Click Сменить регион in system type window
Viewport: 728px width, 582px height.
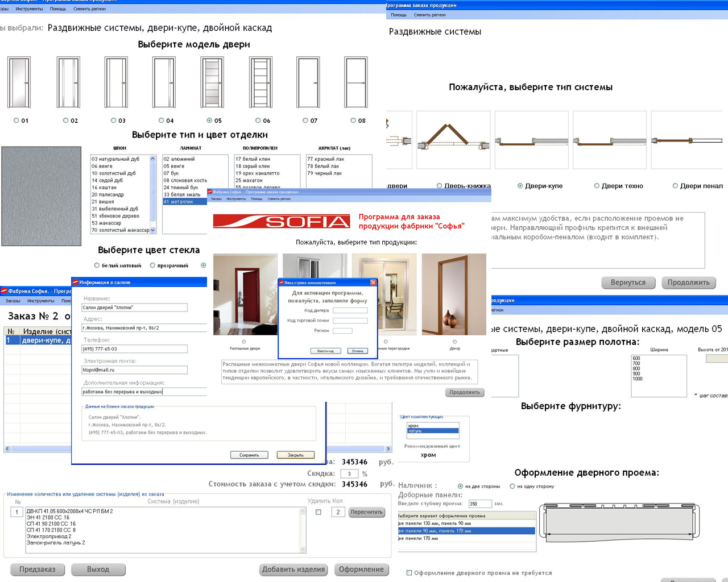click(x=430, y=15)
